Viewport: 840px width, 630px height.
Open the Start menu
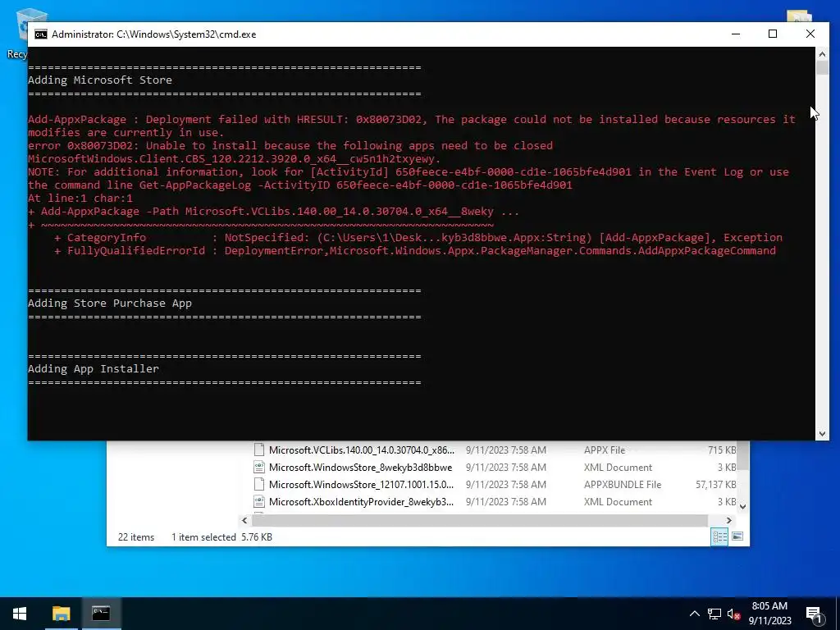coord(20,614)
